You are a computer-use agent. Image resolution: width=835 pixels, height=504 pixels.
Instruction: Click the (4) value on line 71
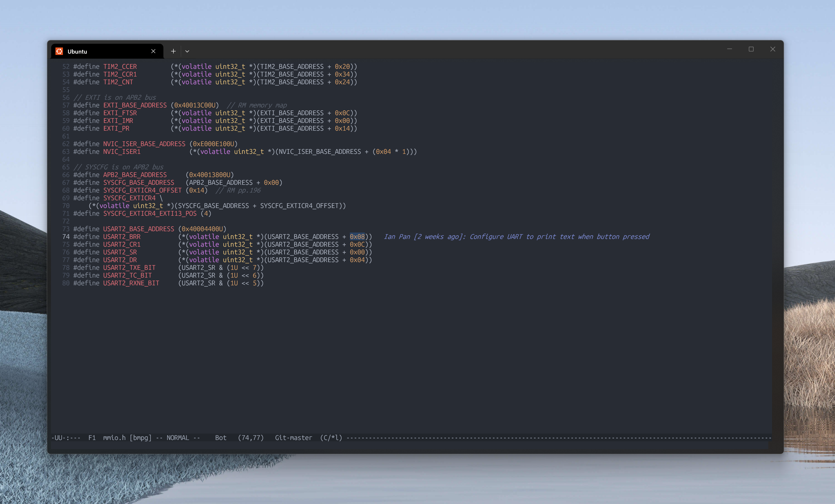click(206, 214)
